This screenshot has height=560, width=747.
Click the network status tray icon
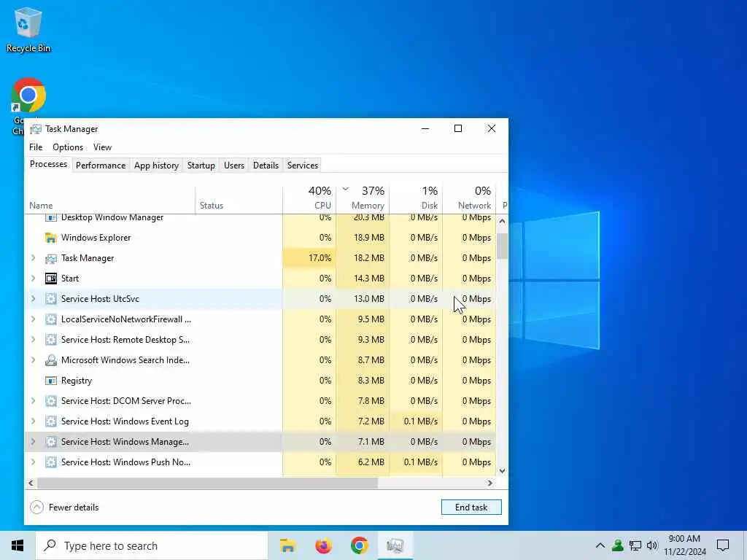pos(635,545)
